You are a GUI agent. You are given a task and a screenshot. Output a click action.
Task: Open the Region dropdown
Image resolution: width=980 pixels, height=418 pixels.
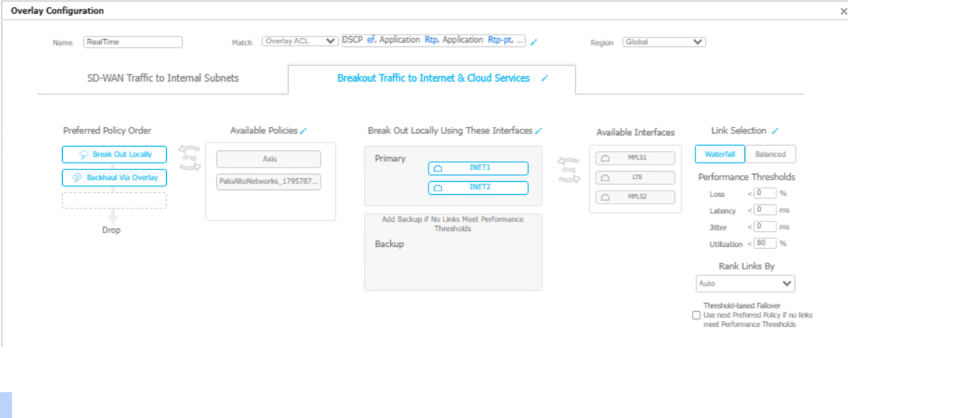pos(664,42)
